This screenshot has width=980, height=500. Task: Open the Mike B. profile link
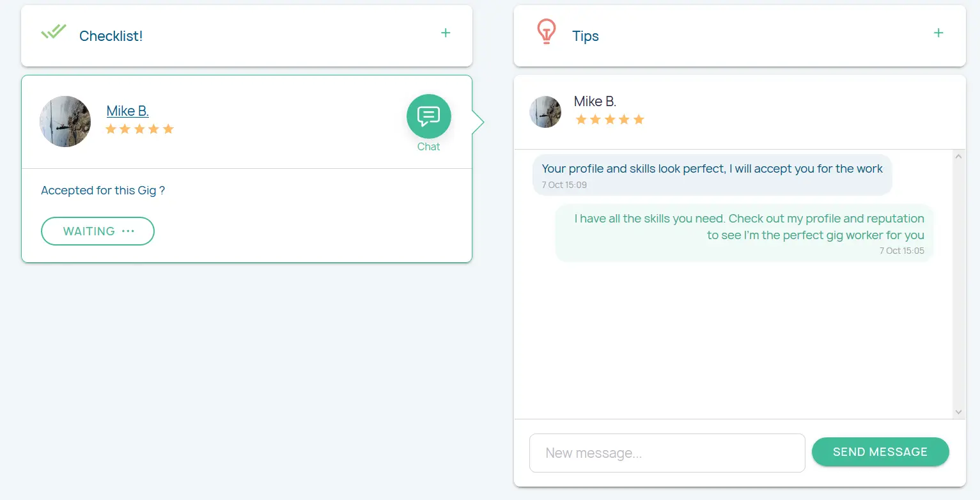point(127,111)
